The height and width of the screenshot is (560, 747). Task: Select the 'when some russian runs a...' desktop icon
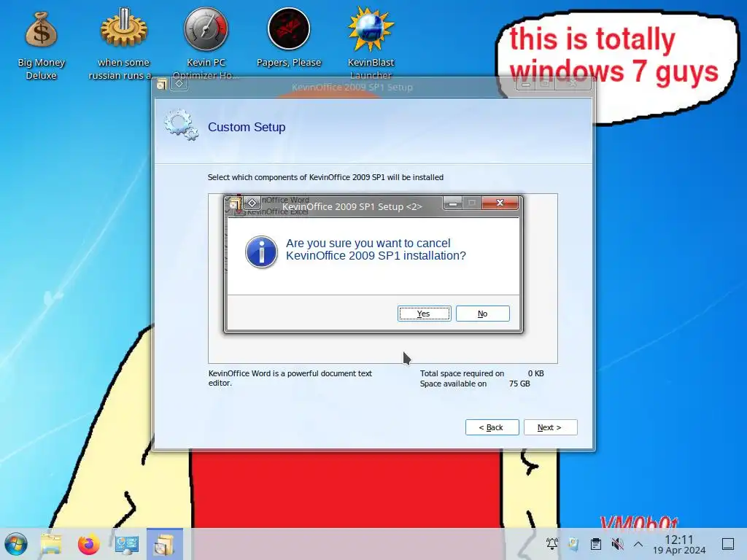pos(123,45)
